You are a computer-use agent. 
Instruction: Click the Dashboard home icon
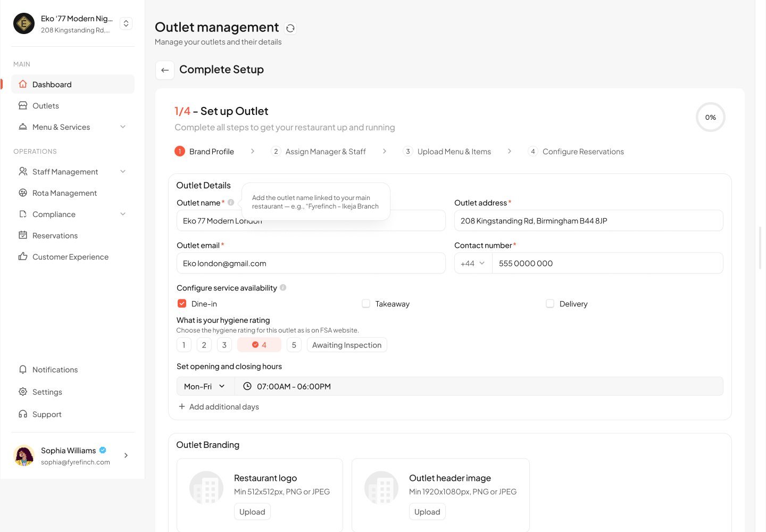[x=23, y=84]
